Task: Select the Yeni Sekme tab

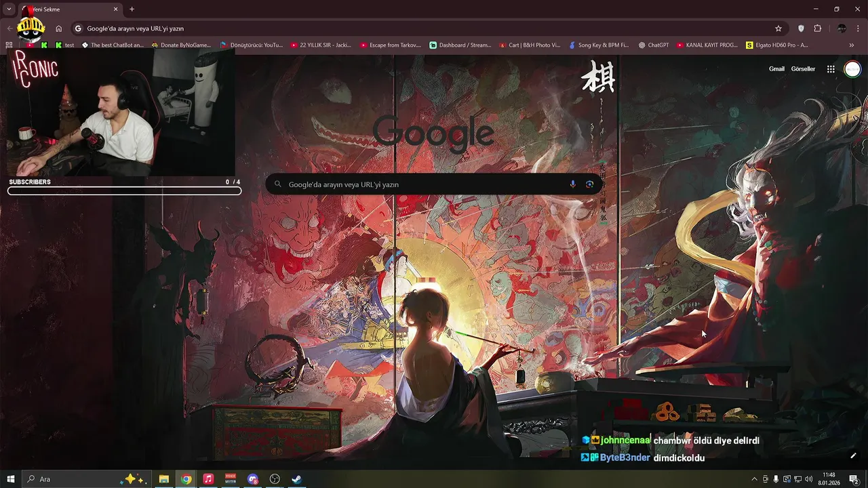Action: [69, 9]
